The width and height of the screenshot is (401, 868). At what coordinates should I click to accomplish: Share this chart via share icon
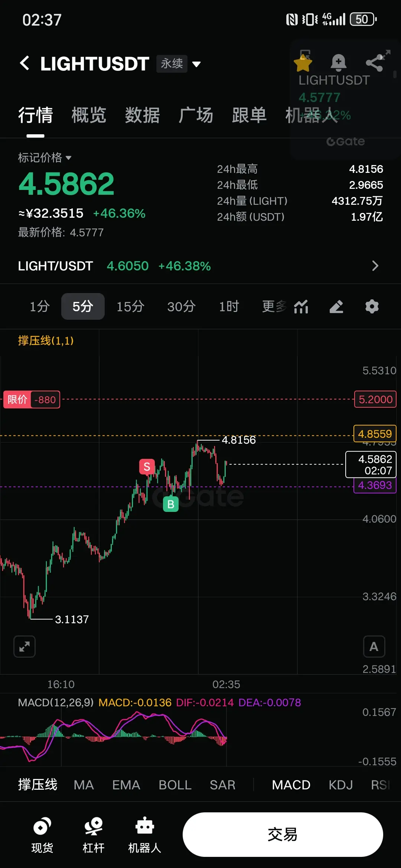(x=375, y=63)
